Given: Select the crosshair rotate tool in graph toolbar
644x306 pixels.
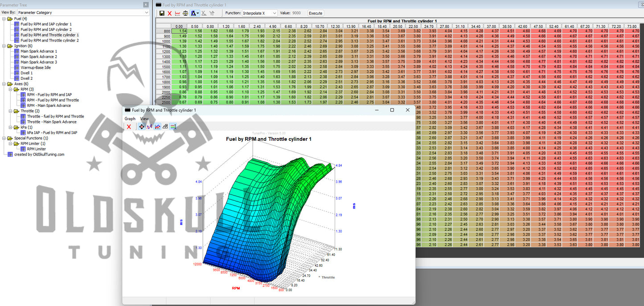Looking at the screenshot, I should coord(142,126).
